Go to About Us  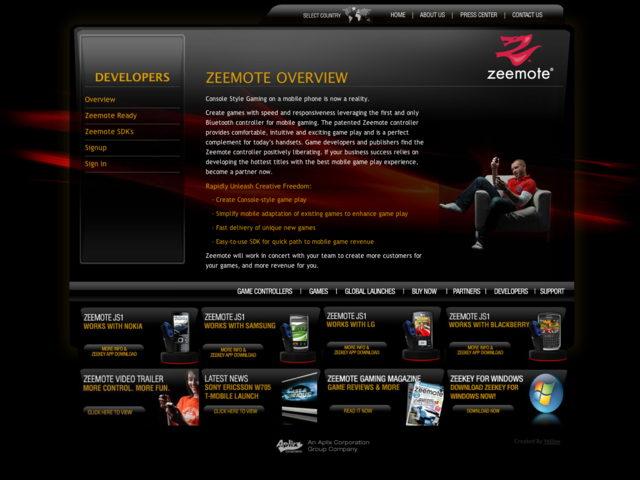(x=432, y=15)
